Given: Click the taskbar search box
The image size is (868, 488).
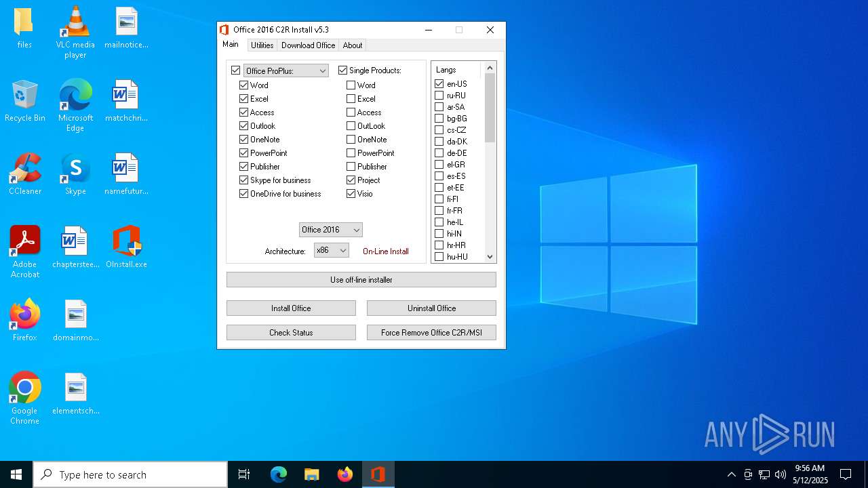Looking at the screenshot, I should [x=130, y=474].
